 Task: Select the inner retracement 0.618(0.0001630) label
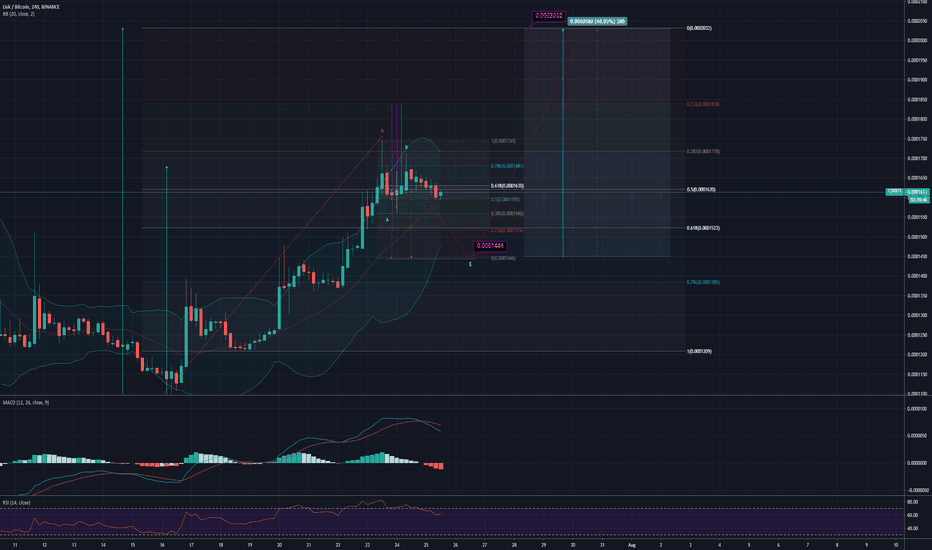507,186
